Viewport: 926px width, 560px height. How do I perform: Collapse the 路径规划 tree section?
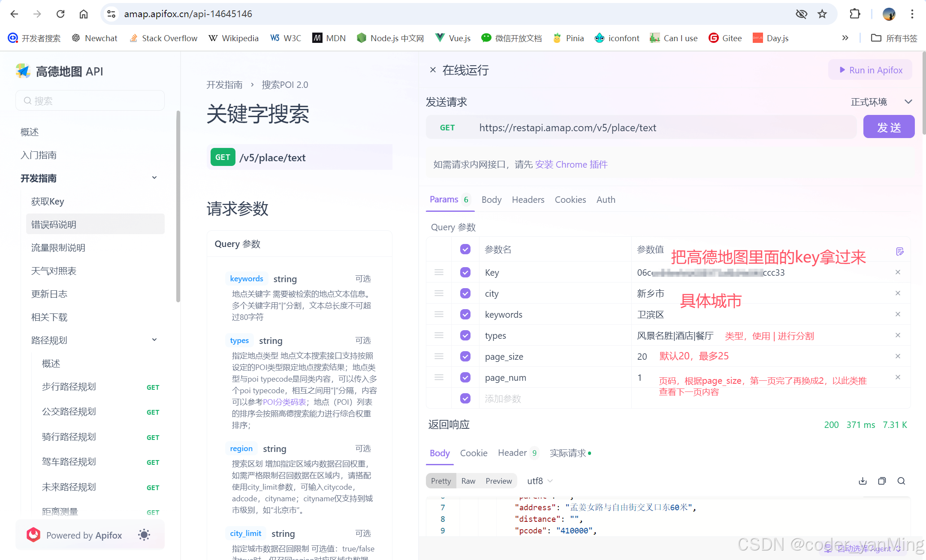click(x=154, y=340)
